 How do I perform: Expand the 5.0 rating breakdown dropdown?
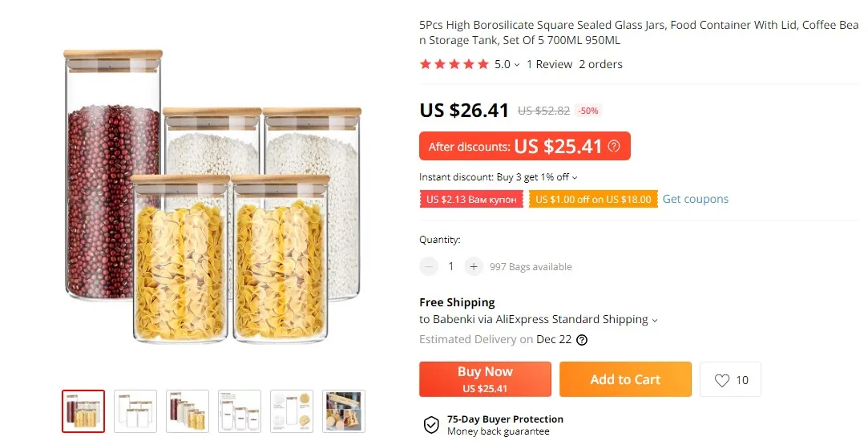(517, 65)
